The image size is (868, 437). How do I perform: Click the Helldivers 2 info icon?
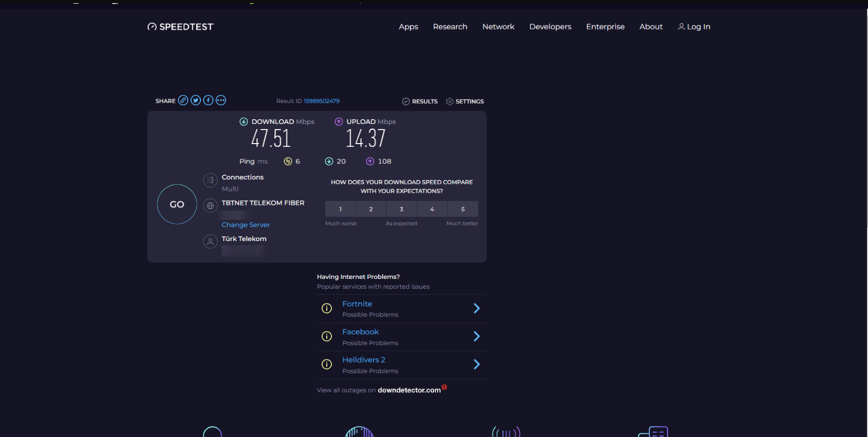pyautogui.click(x=327, y=364)
